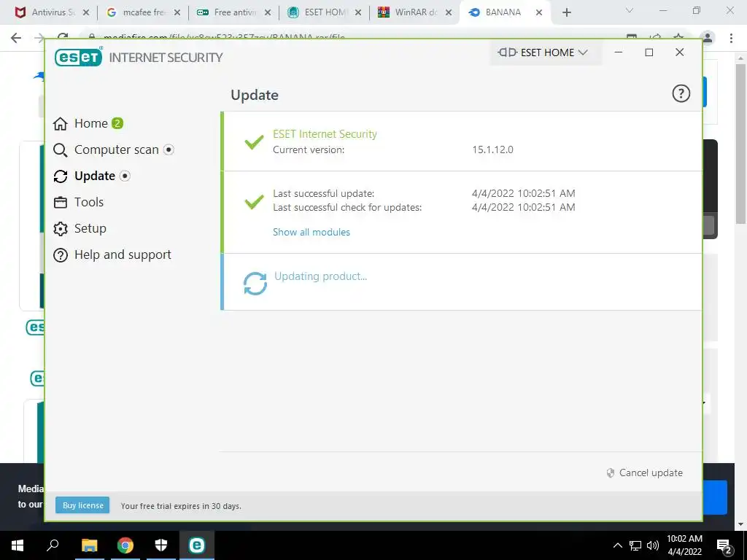Click the 'Updating product...' status text

[321, 276]
